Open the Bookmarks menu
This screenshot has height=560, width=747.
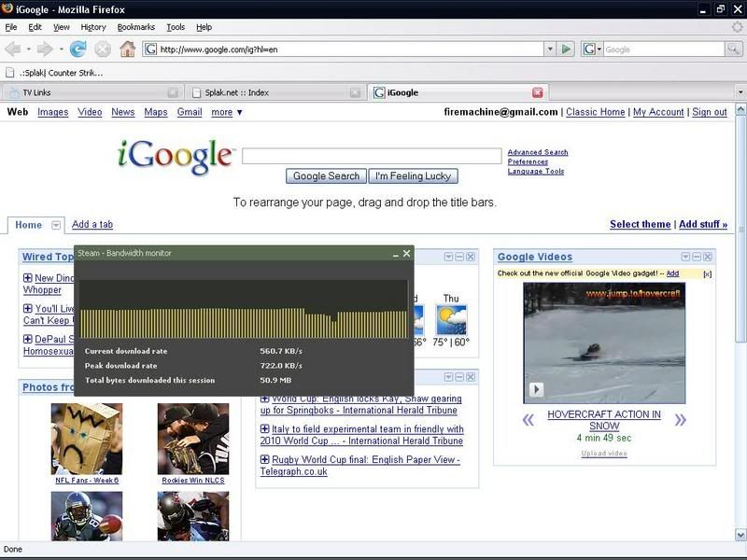[135, 27]
